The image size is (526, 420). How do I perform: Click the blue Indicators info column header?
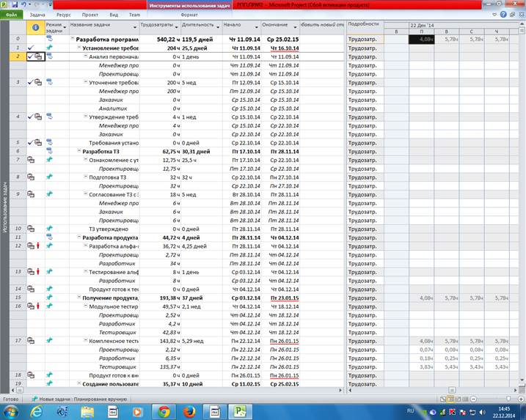35,27
